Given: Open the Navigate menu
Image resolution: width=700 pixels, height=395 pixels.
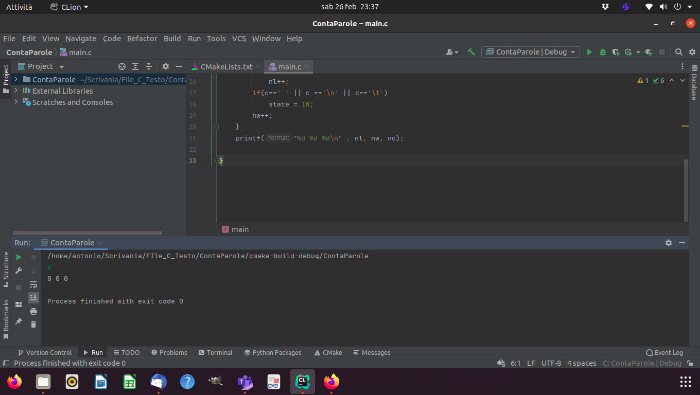Looking at the screenshot, I should click(81, 38).
